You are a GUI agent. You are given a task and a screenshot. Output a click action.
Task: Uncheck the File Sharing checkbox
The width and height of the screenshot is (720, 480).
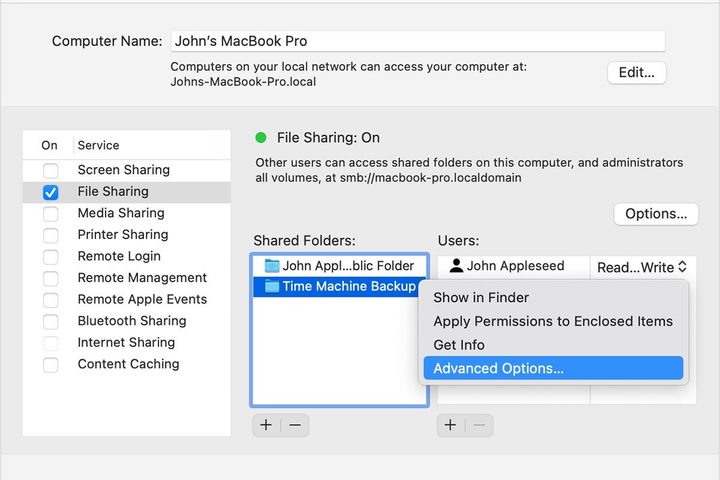[51, 192]
